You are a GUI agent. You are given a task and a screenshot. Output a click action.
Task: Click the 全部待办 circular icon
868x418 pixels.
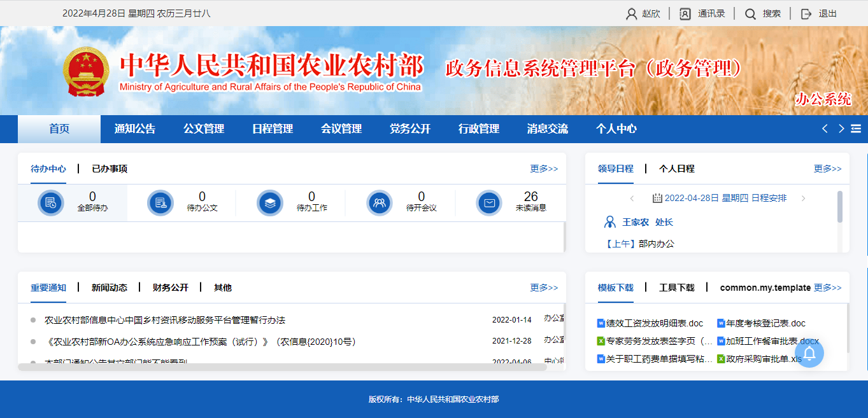[51, 203]
